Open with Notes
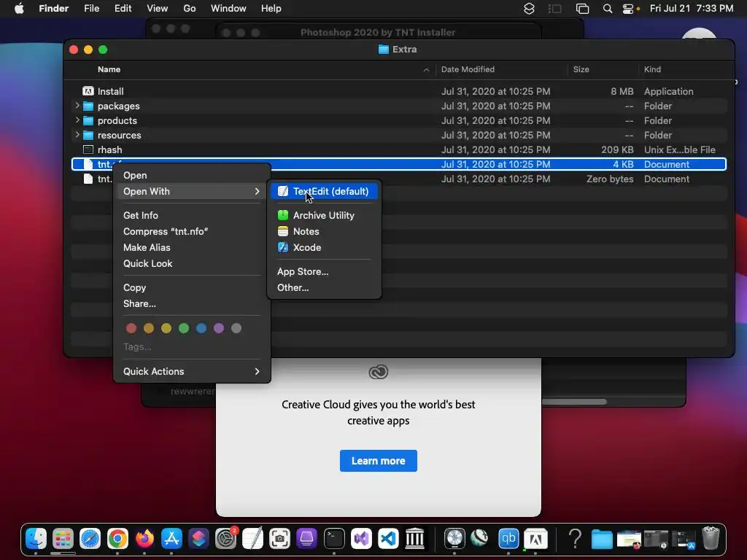Screen dimensions: 747x560 (x=324, y=231)
